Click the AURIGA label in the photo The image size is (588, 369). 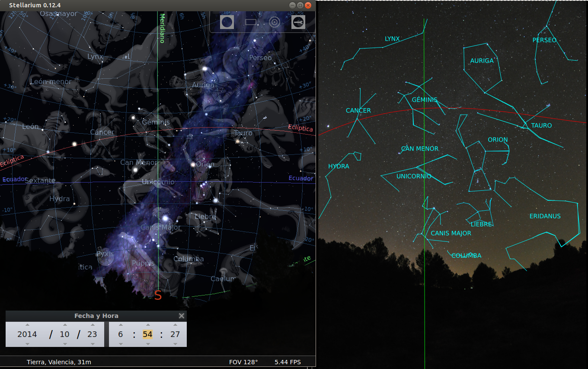pyautogui.click(x=482, y=61)
